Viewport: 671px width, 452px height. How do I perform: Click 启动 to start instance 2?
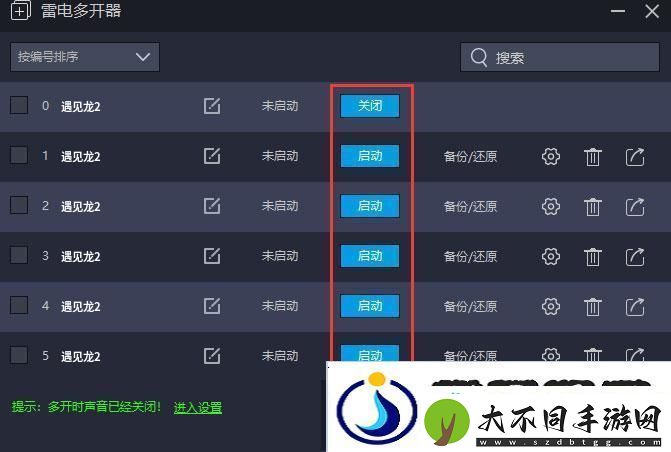[370, 206]
